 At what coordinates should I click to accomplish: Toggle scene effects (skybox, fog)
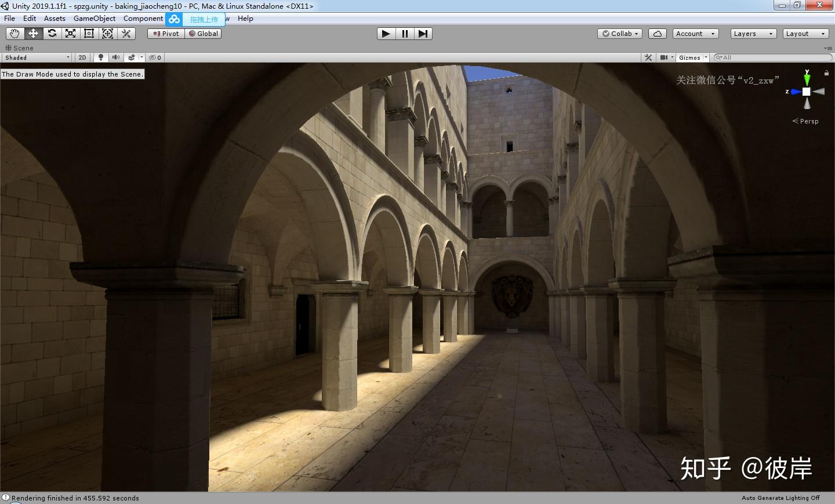132,57
